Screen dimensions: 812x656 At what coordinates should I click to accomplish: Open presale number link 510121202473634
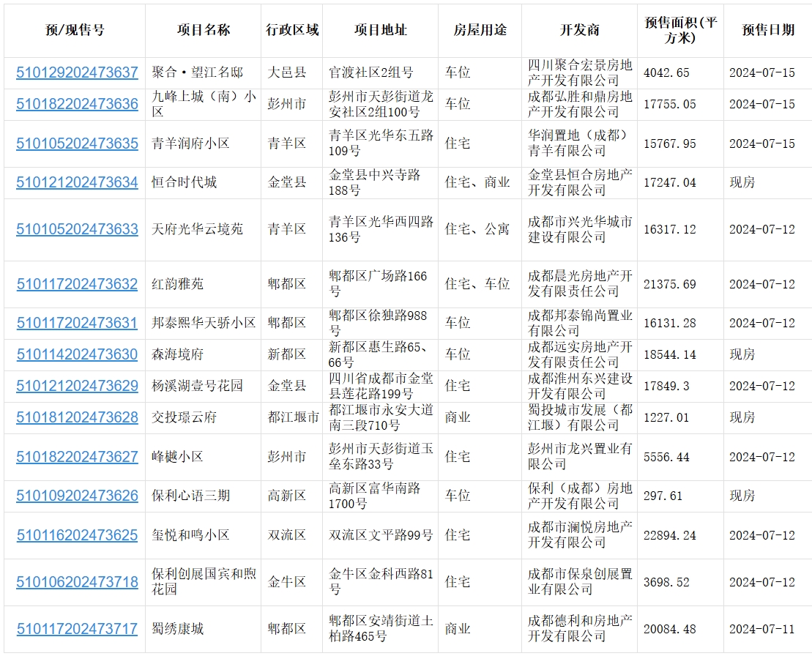pyautogui.click(x=77, y=182)
